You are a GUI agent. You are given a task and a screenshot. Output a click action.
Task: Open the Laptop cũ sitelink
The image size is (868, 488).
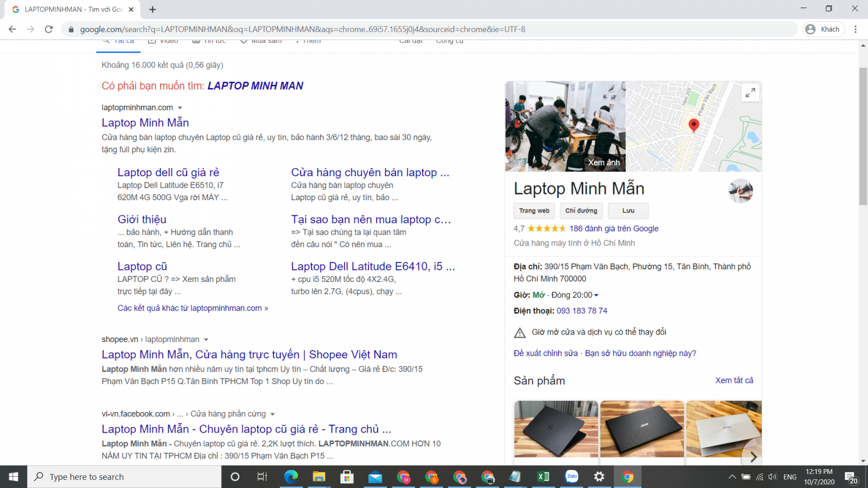(x=142, y=266)
